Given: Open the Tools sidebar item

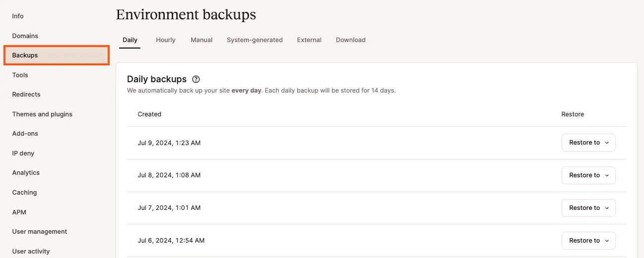Looking at the screenshot, I should pyautogui.click(x=20, y=75).
